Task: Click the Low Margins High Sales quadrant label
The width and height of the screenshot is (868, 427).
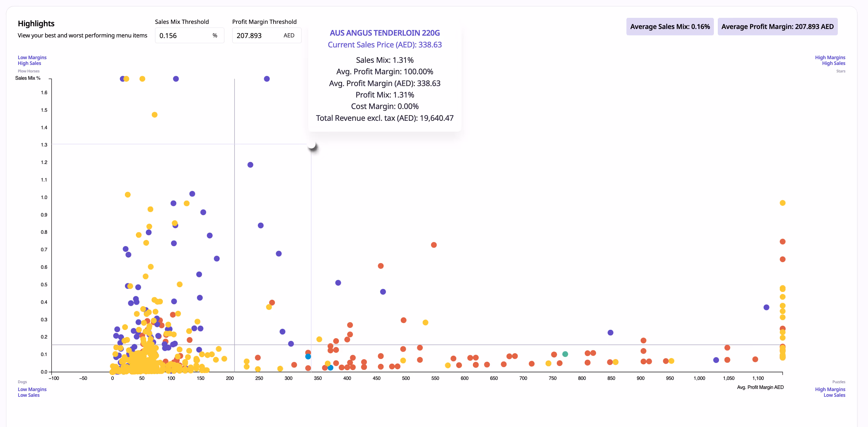Action: tap(32, 60)
